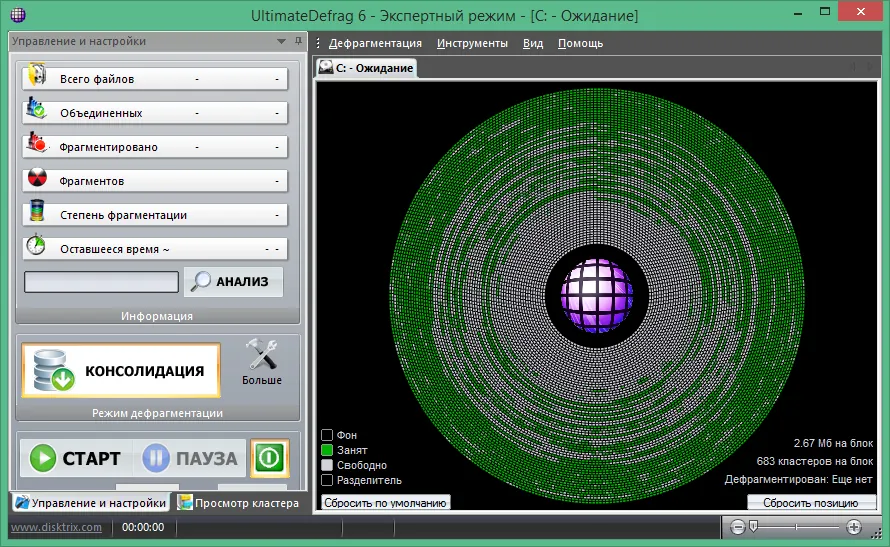
Task: Open the Дефрагментация menu
Action: pyautogui.click(x=375, y=43)
